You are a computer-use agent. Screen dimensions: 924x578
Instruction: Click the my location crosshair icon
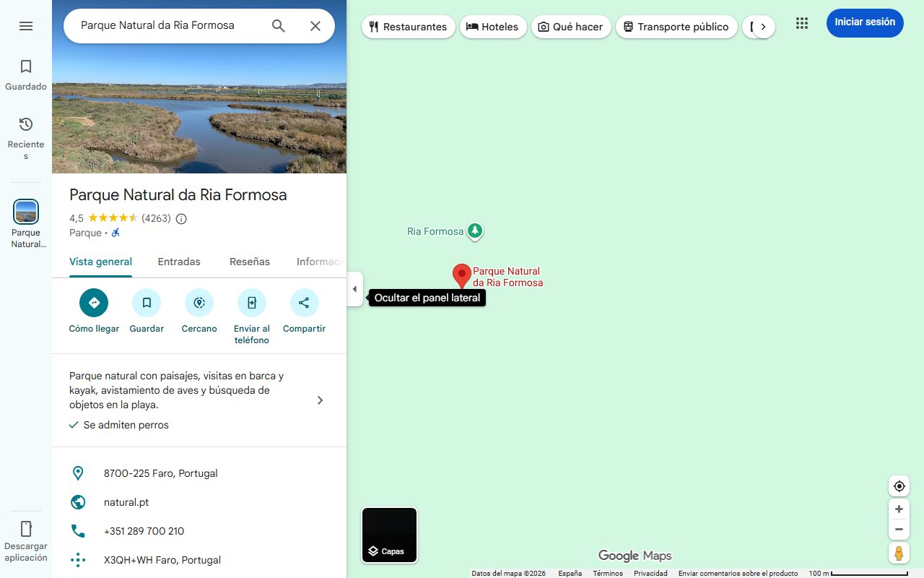click(899, 486)
